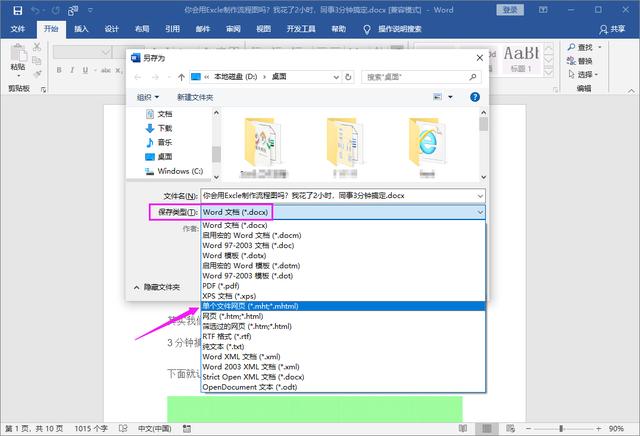640x436 pixels.
Task: Click the Back arrow in Save As dialog
Action: point(138,77)
